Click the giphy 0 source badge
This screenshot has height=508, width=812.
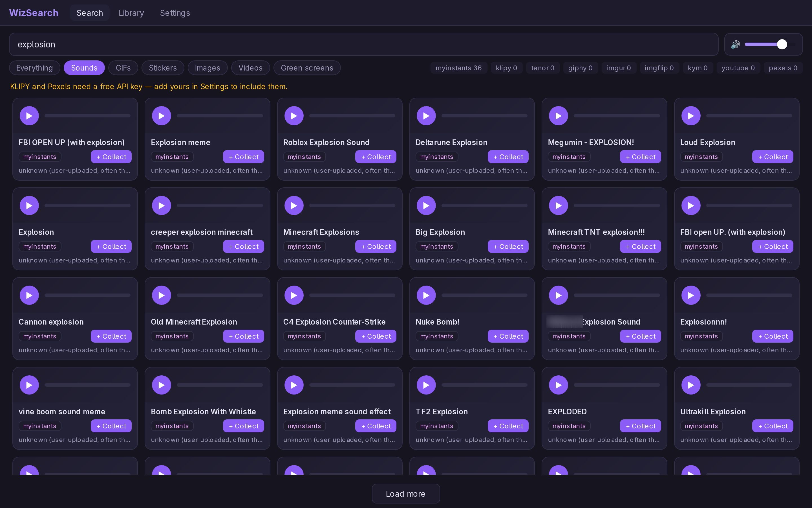(x=580, y=68)
